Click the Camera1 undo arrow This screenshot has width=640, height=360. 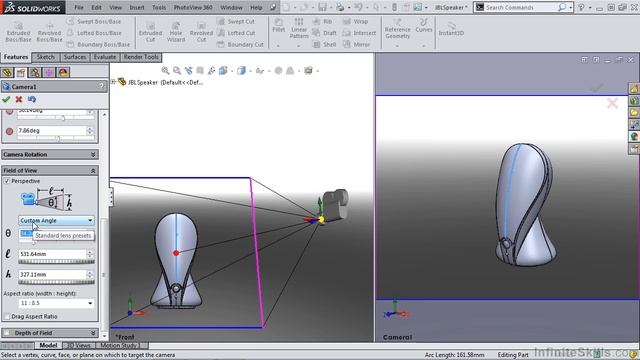32,99
